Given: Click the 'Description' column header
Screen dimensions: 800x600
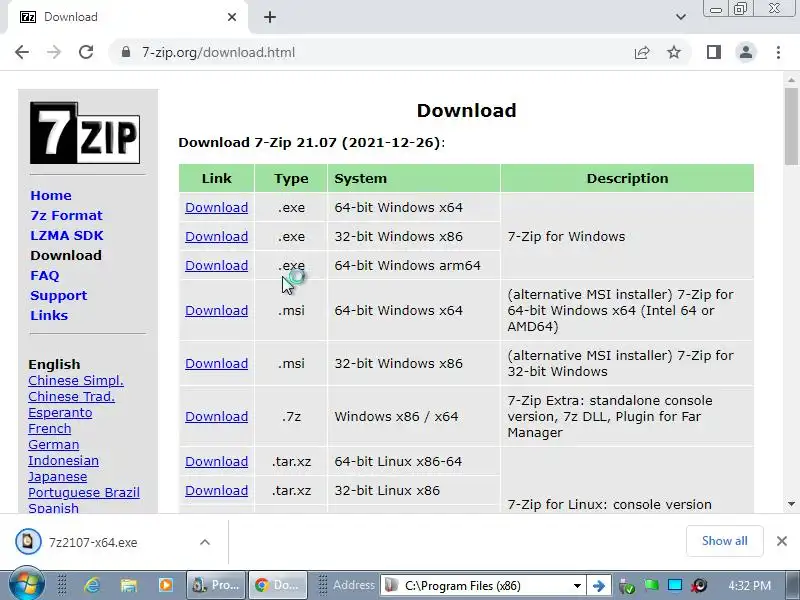Looking at the screenshot, I should point(627,179).
